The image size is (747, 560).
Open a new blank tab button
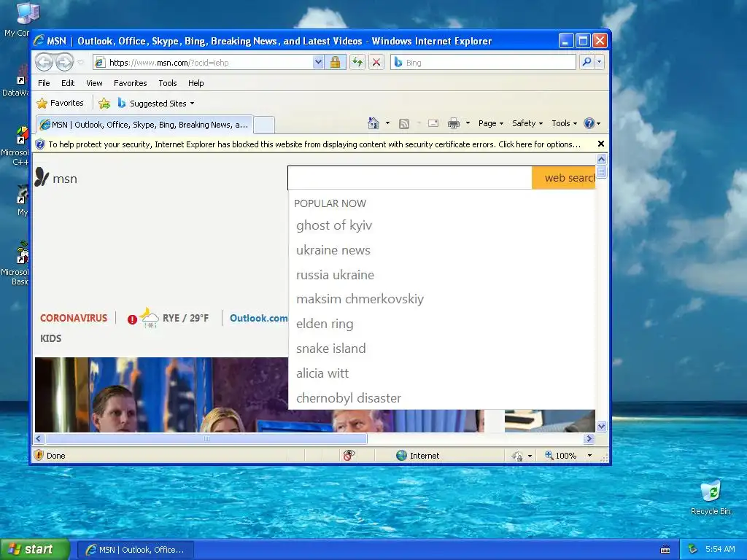(264, 125)
